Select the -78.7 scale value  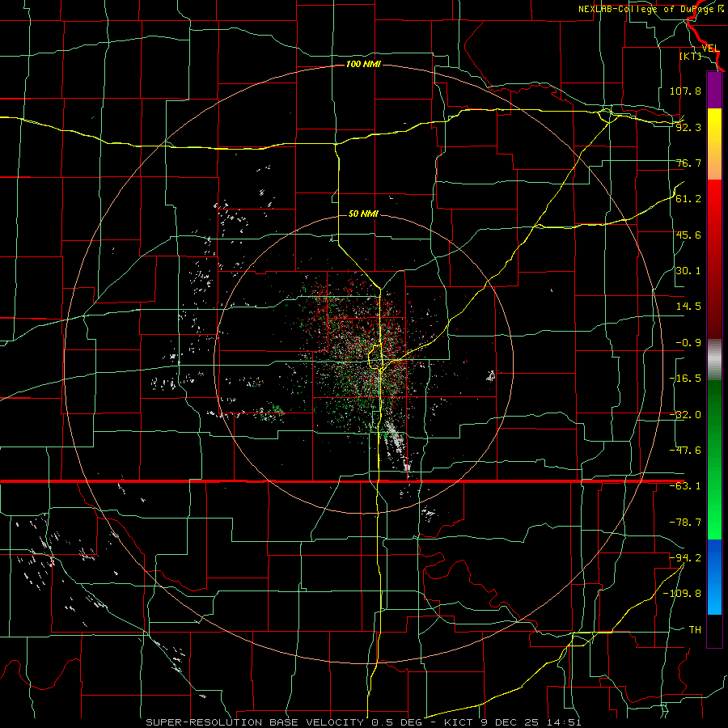[685, 523]
